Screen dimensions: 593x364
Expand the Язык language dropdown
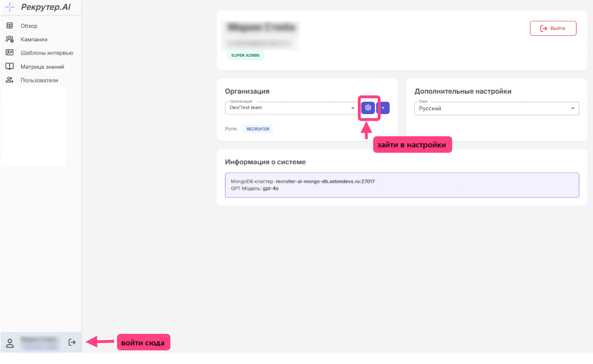point(571,108)
